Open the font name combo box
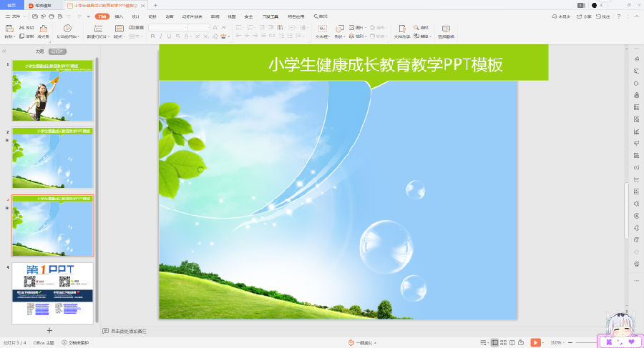 click(168, 27)
